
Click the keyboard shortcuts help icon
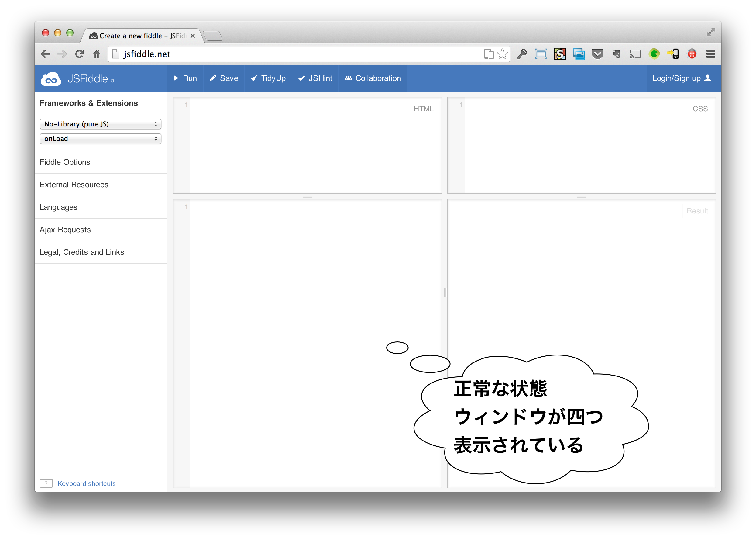pyautogui.click(x=46, y=483)
